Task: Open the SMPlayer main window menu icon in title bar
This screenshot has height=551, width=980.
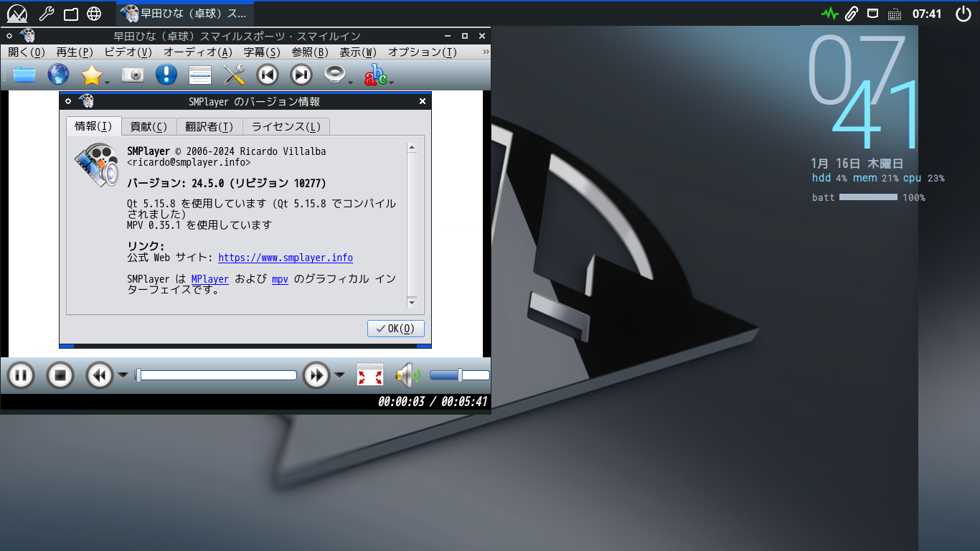Action: [x=28, y=36]
